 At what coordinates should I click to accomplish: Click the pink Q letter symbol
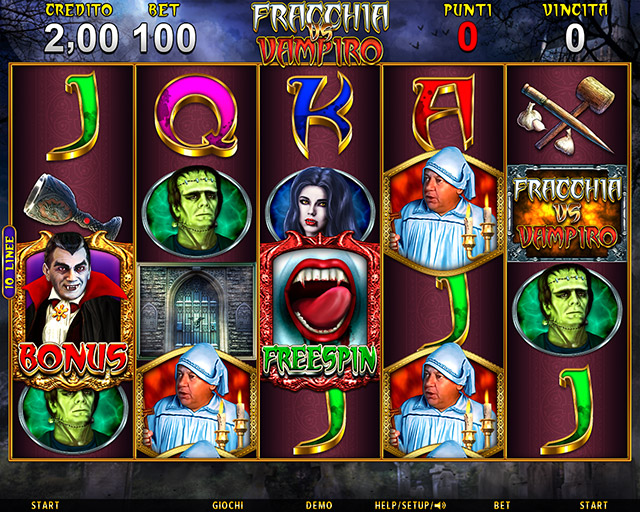point(196,116)
